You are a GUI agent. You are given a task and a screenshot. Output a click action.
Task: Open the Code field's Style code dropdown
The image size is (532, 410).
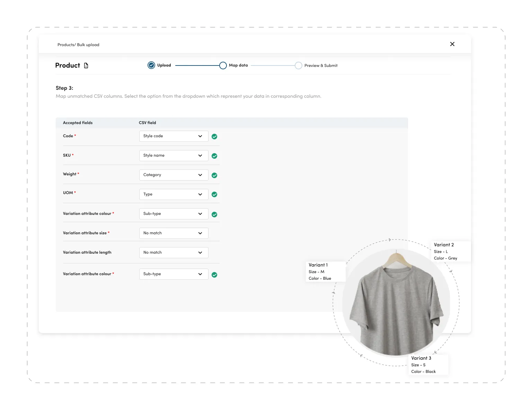174,136
